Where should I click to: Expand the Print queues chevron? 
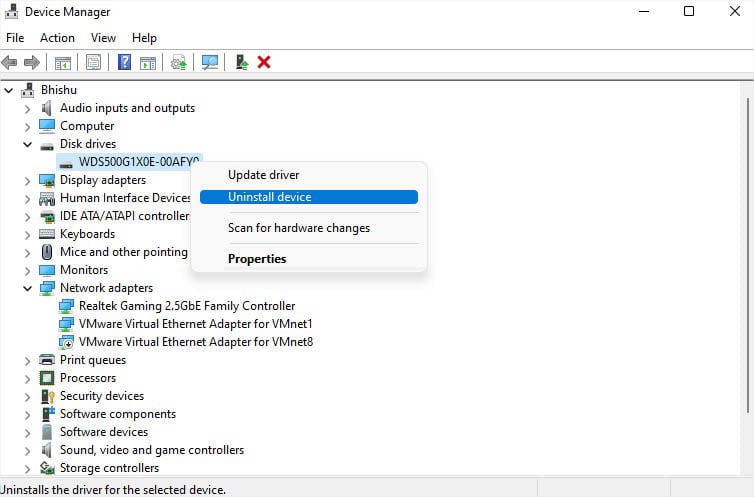click(x=27, y=361)
